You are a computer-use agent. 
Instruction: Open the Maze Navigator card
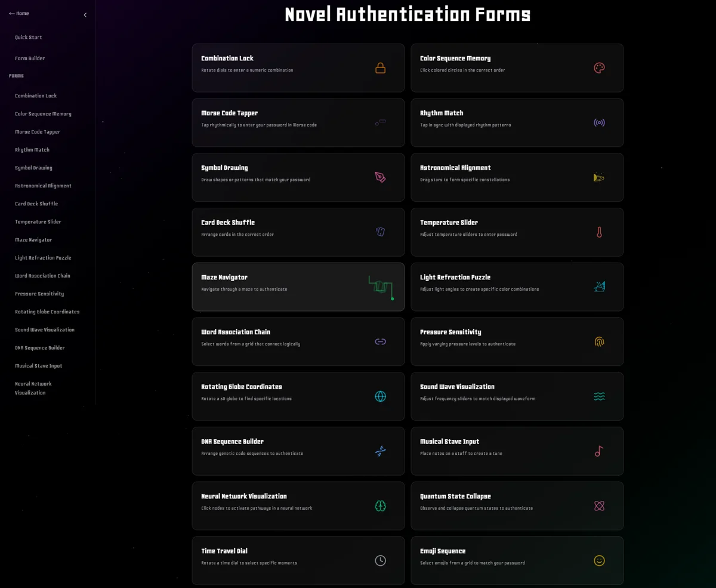pyautogui.click(x=298, y=287)
